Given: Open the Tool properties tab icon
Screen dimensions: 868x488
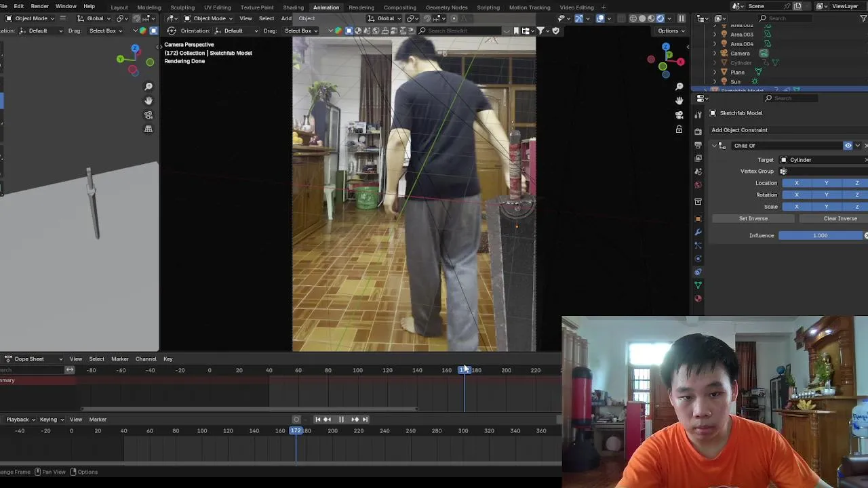Looking at the screenshot, I should tap(698, 115).
